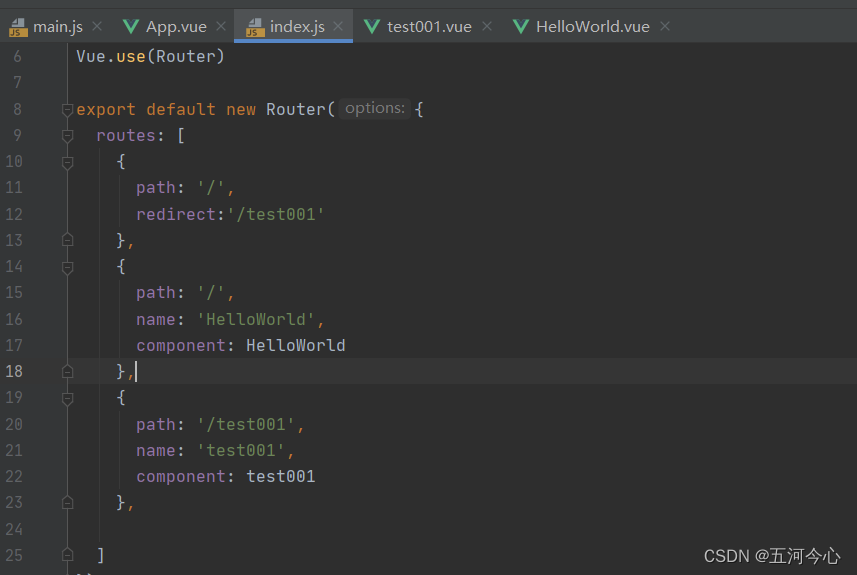
Task: Close the index.js tab
Action: (x=338, y=26)
